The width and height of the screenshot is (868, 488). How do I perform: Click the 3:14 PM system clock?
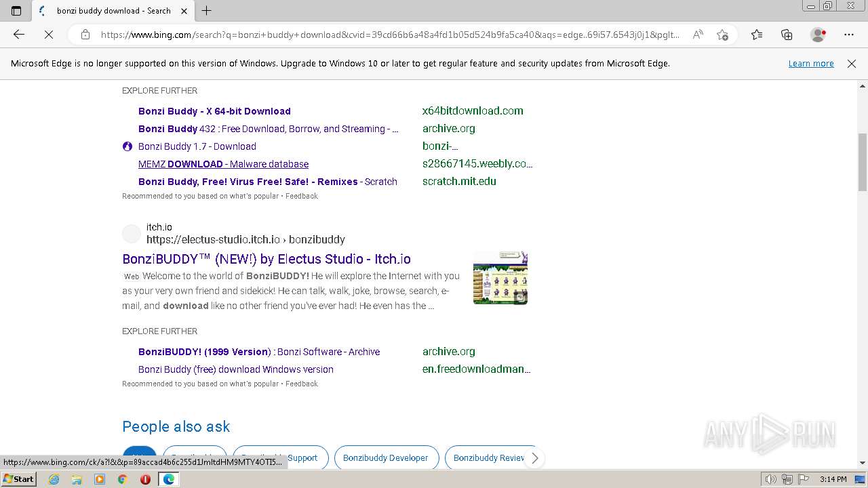coord(833,479)
